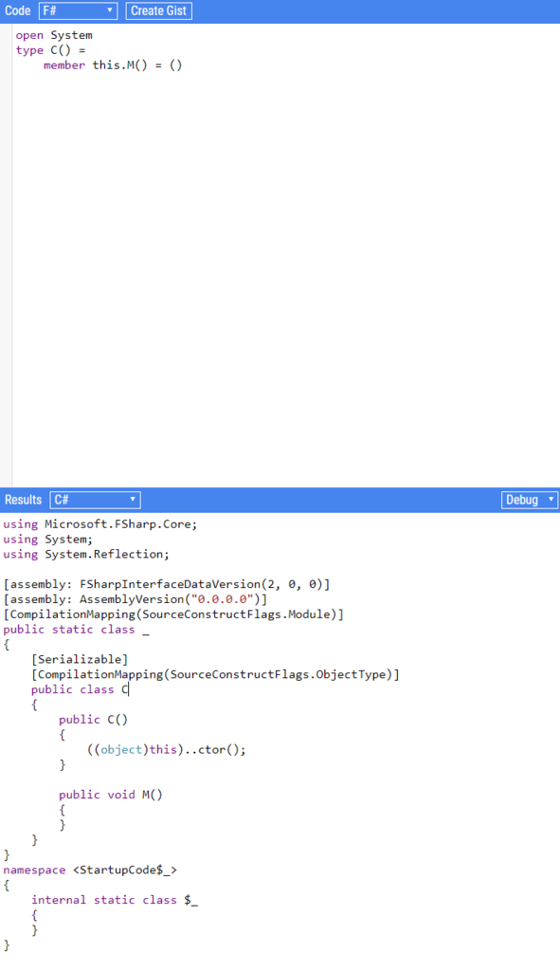Click the AssemblyVersion attribute line
This screenshot has width=560, height=971.
[x=135, y=599]
